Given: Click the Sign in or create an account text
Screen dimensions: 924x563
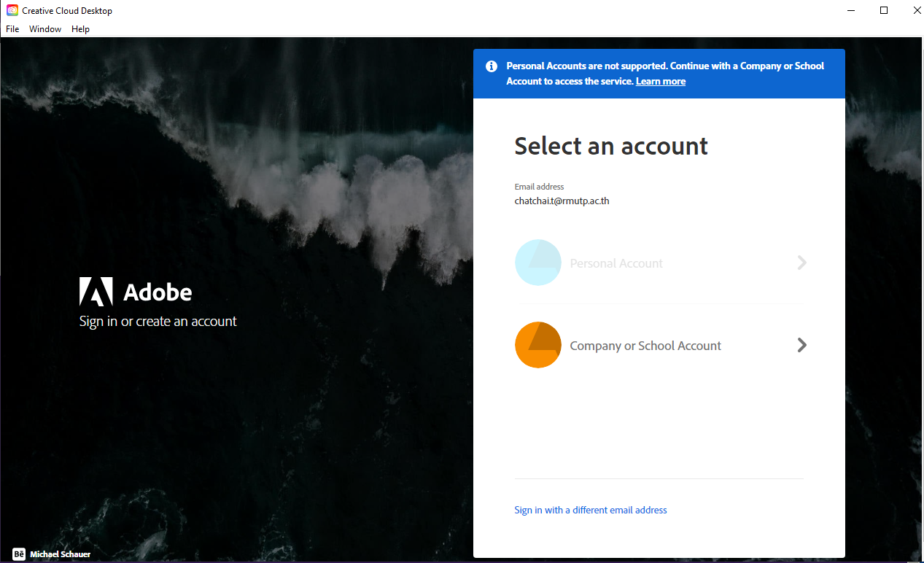Looking at the screenshot, I should (158, 321).
